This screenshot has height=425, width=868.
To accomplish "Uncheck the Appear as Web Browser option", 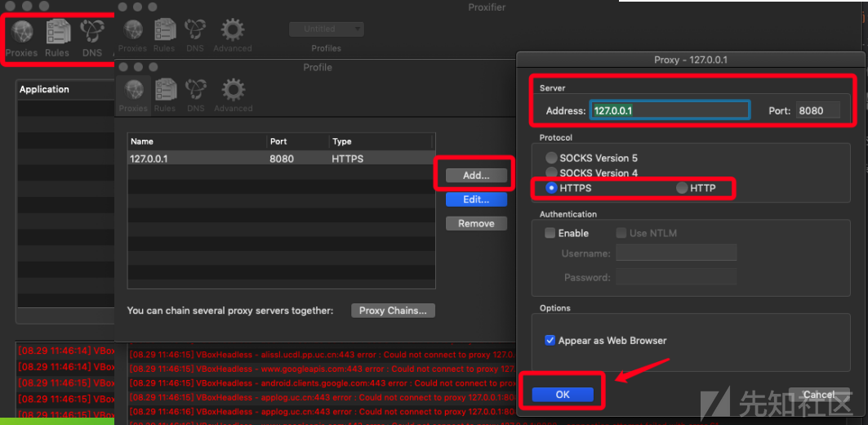I will click(x=550, y=340).
